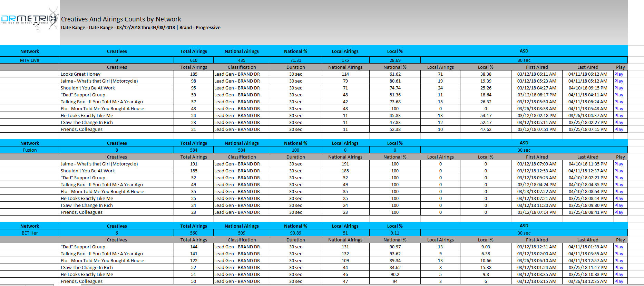The width and height of the screenshot is (644, 286).
Task: Play MTV Live Shouldn't You Be At Work
Action: pyautogui.click(x=618, y=88)
